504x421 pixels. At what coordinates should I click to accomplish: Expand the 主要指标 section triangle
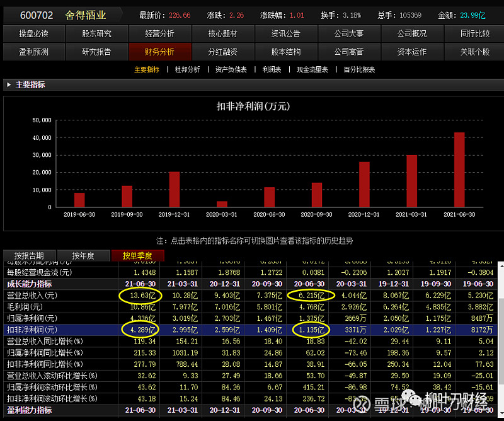pos(9,85)
